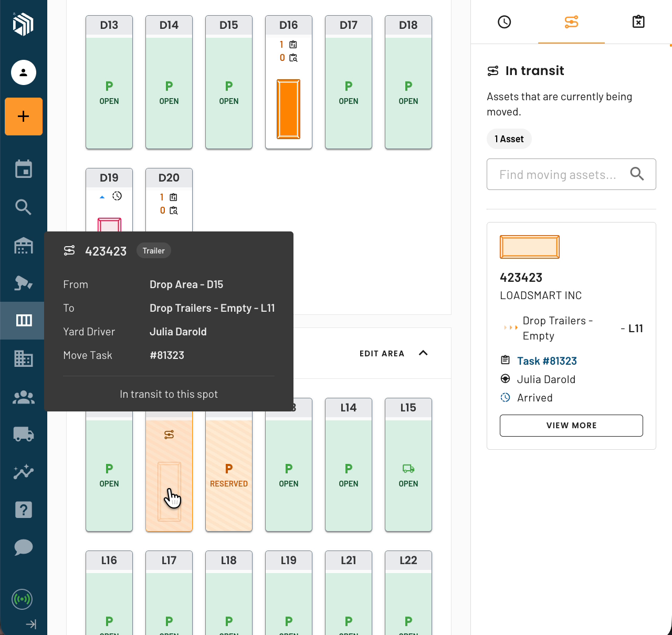Switch to the clock history tab
Image resolution: width=672 pixels, height=635 pixels.
point(505,22)
